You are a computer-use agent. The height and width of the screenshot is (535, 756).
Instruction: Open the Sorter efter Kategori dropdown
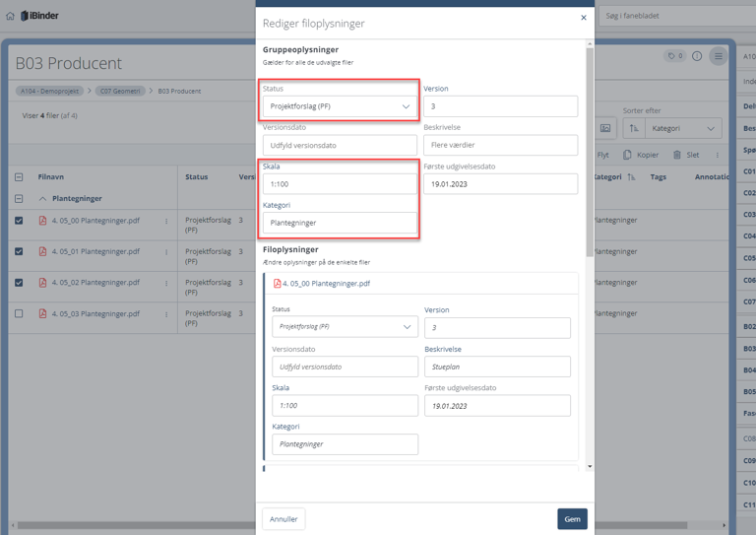pyautogui.click(x=683, y=128)
